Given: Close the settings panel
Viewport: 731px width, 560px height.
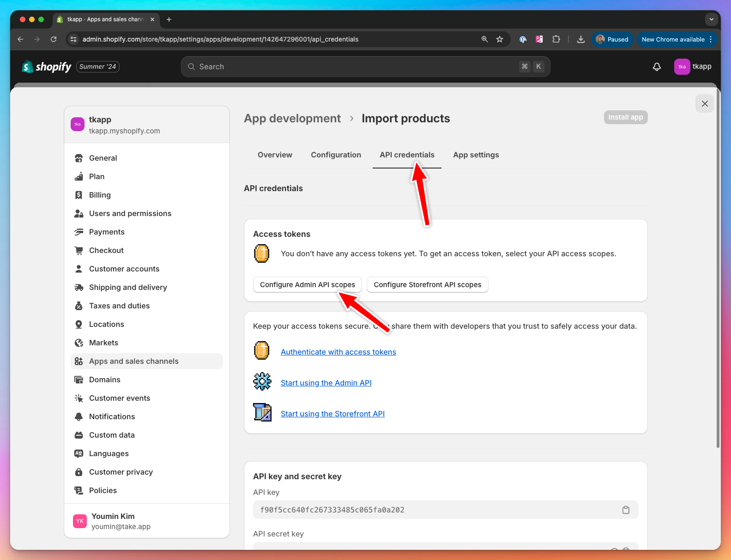Looking at the screenshot, I should click(705, 104).
